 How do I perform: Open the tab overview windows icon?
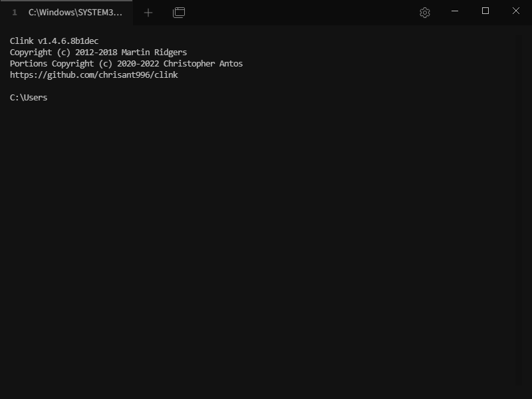179,13
